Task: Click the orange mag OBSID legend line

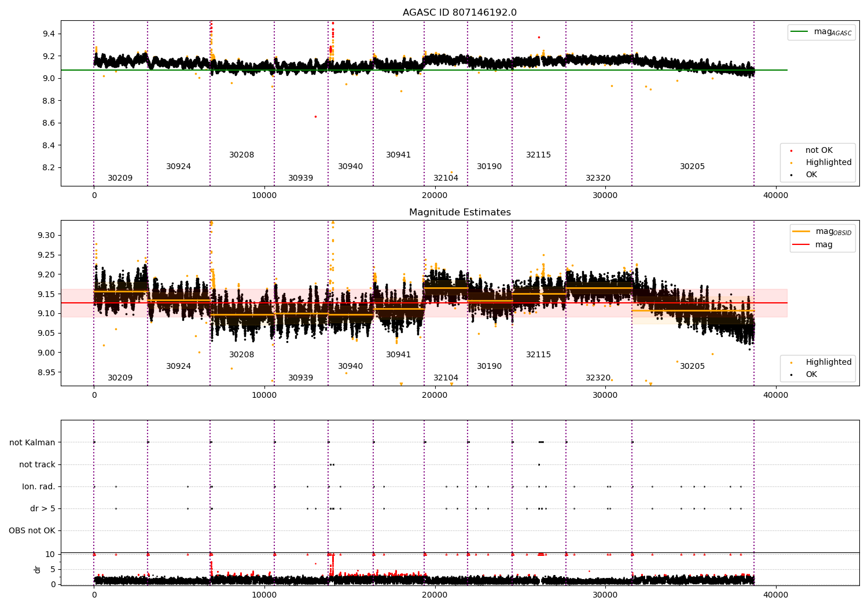Action: (x=801, y=232)
